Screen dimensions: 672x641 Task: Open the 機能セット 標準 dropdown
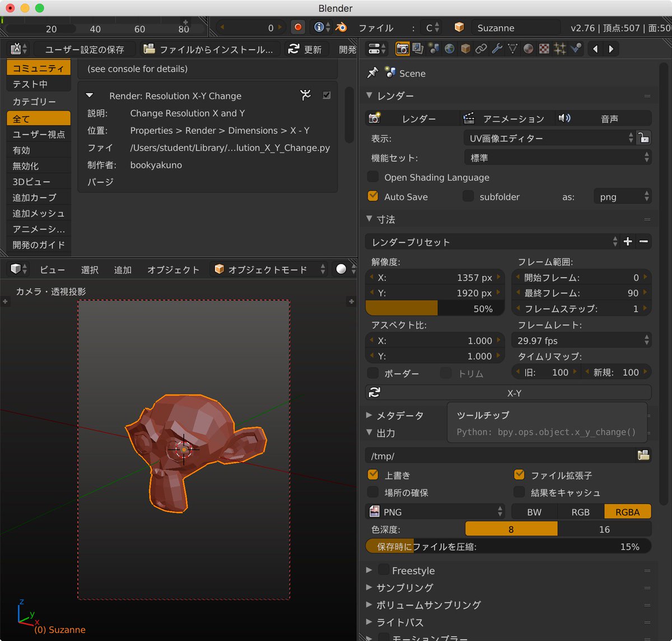[558, 157]
